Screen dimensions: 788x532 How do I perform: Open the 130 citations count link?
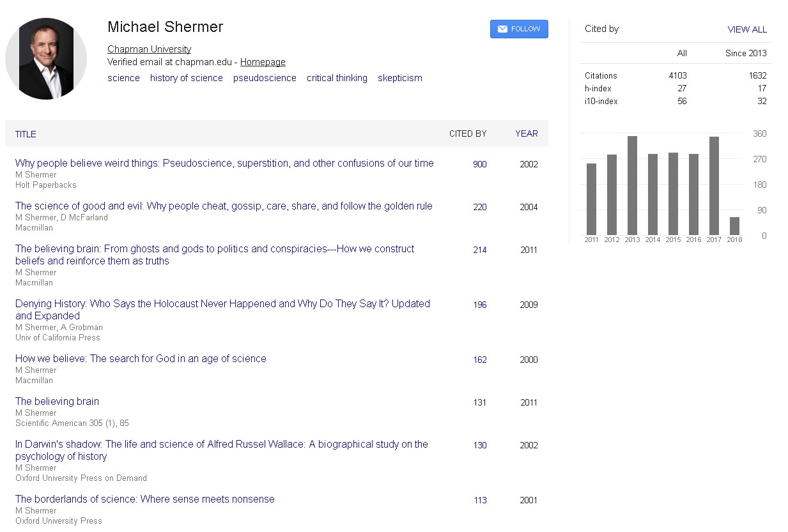click(479, 445)
